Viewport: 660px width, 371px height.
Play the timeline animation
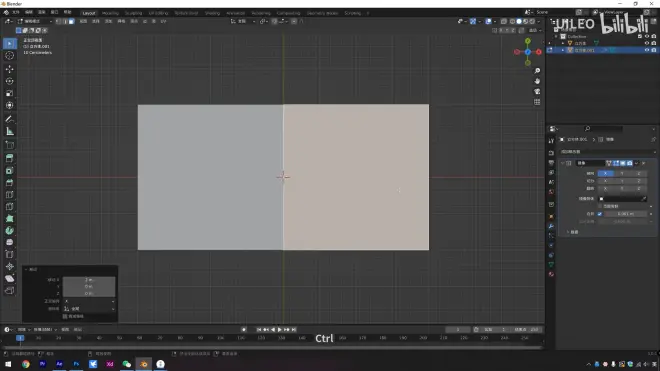[x=280, y=330]
